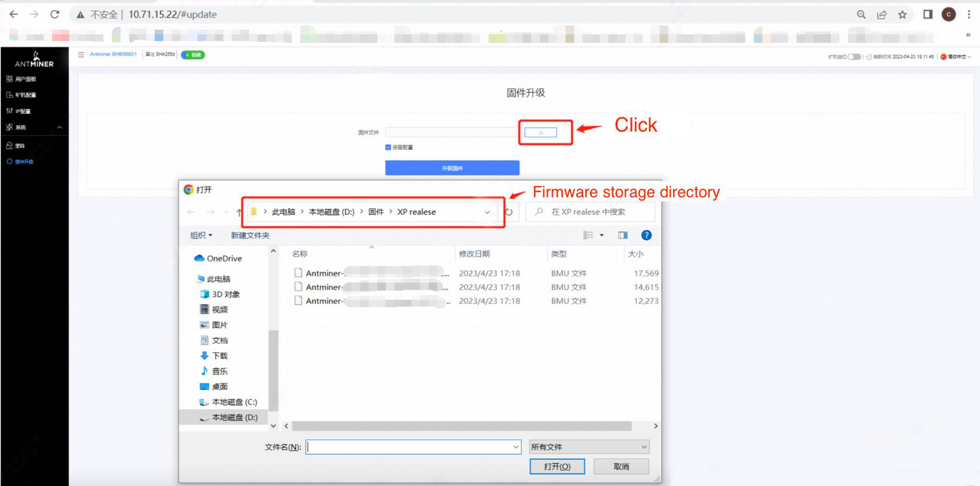Go back in file dialog
This screenshot has height=486, width=980.
pos(191,212)
